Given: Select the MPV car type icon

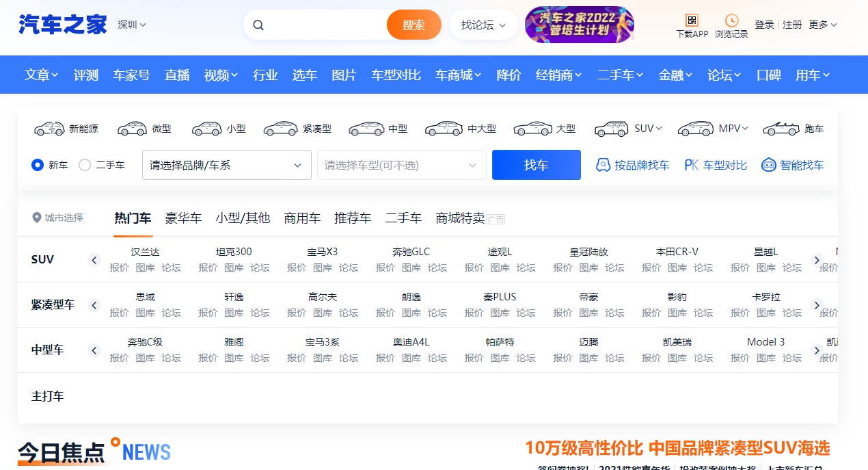Looking at the screenshot, I should (x=696, y=129).
